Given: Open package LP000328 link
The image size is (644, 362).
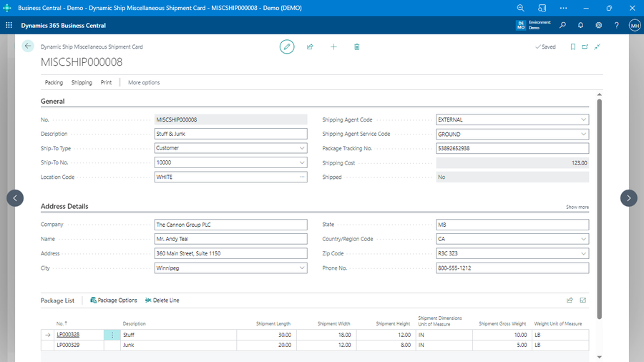Looking at the screenshot, I should [68, 334].
